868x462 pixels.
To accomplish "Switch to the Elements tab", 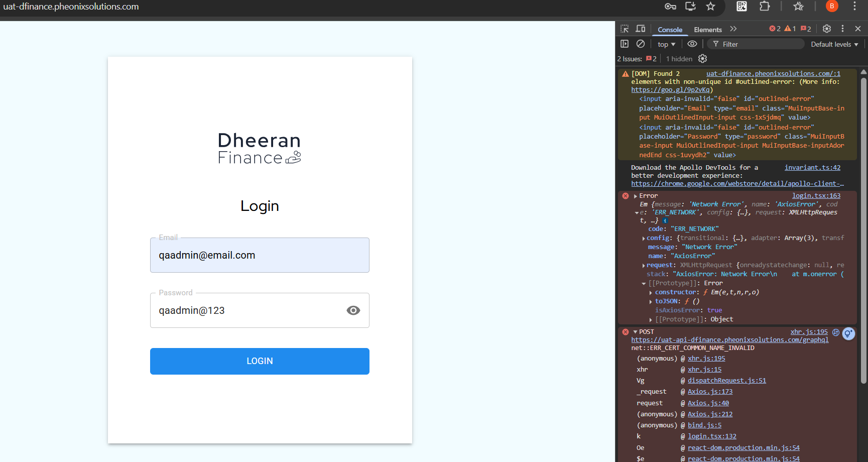I will click(707, 30).
